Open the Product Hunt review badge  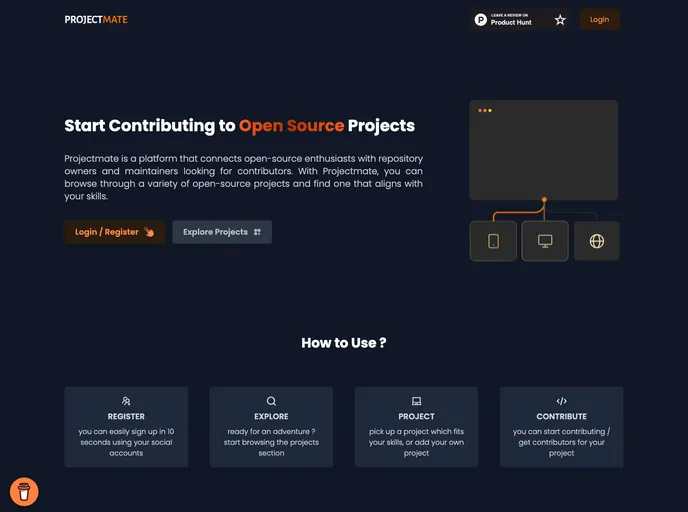[x=520, y=20]
